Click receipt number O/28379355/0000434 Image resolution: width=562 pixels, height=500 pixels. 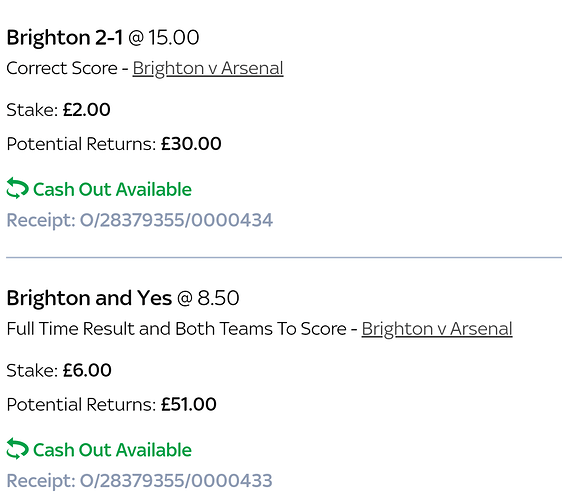[x=140, y=220]
